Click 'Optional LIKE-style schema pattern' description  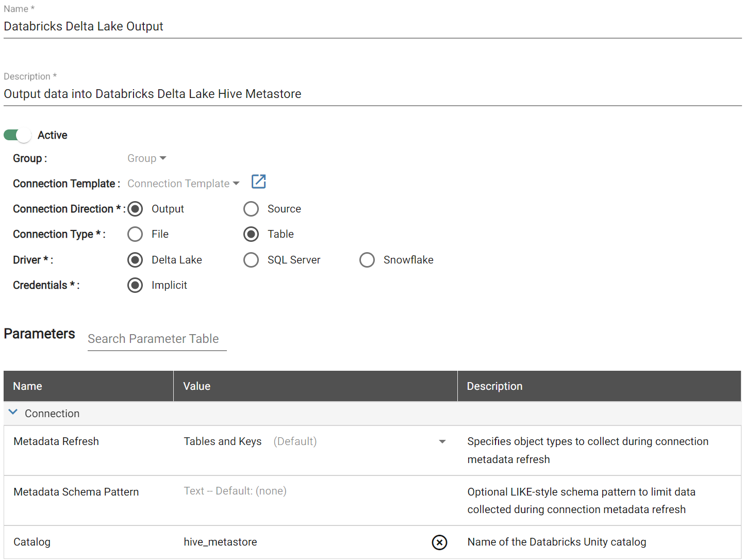click(582, 501)
